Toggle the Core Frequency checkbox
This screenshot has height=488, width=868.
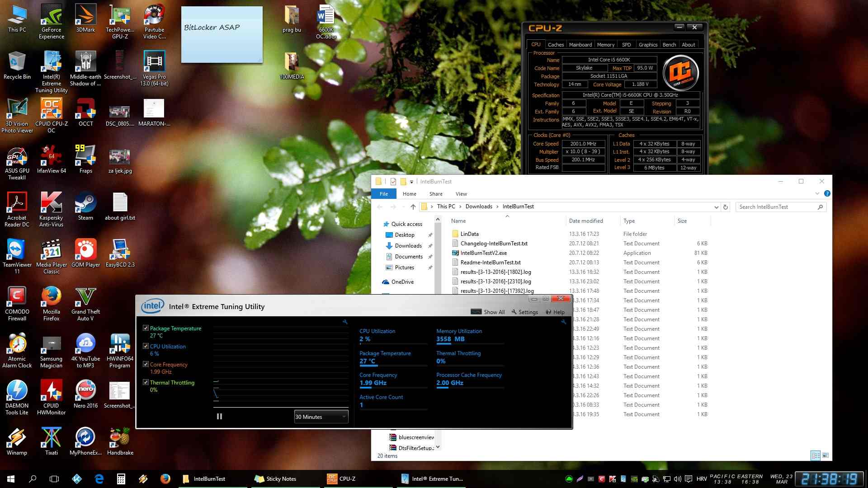click(x=146, y=364)
